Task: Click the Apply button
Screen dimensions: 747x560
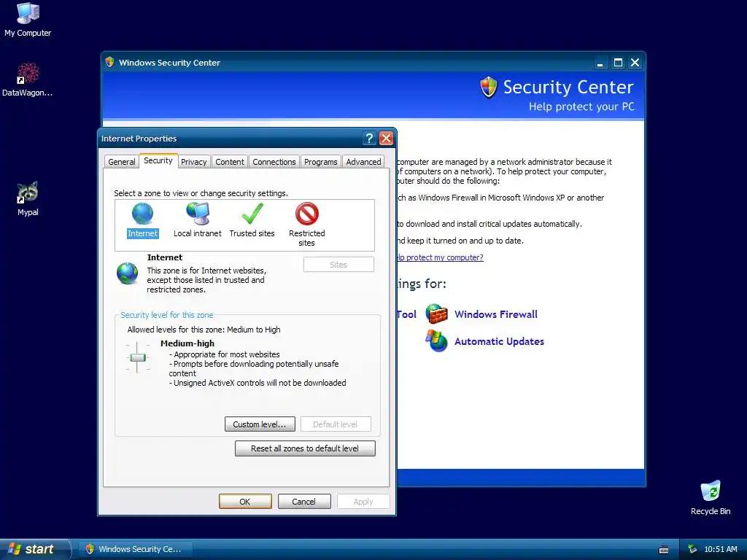Action: pos(363,502)
